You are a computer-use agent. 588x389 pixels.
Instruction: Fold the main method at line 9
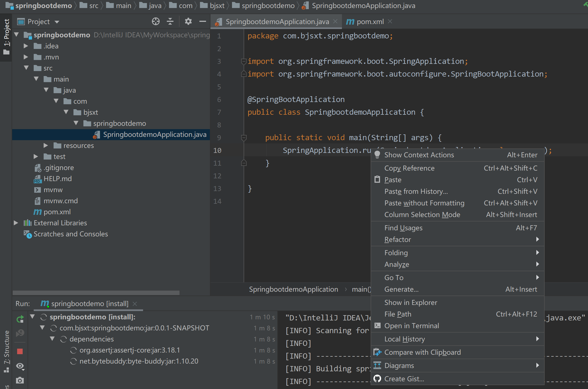[x=244, y=137]
